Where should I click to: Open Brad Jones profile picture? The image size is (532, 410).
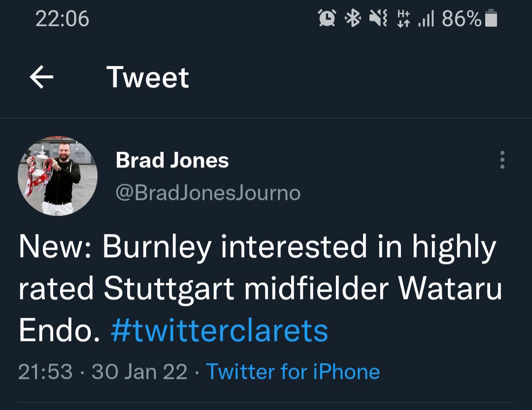coord(58,176)
